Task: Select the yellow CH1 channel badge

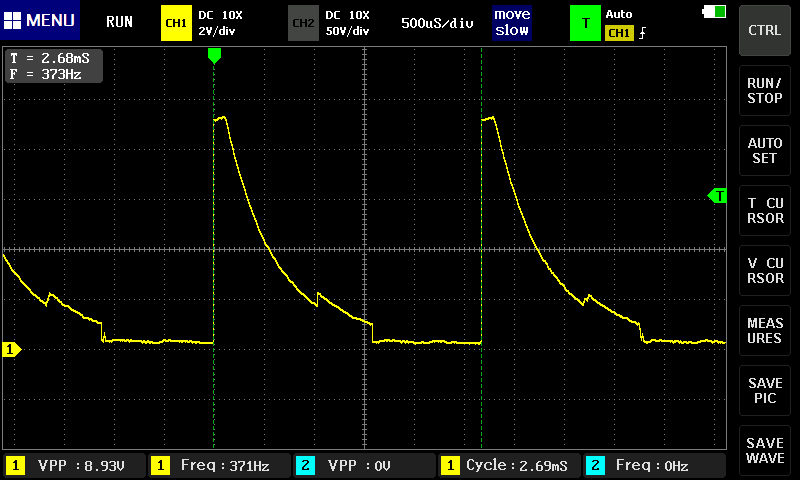Action: [176, 23]
